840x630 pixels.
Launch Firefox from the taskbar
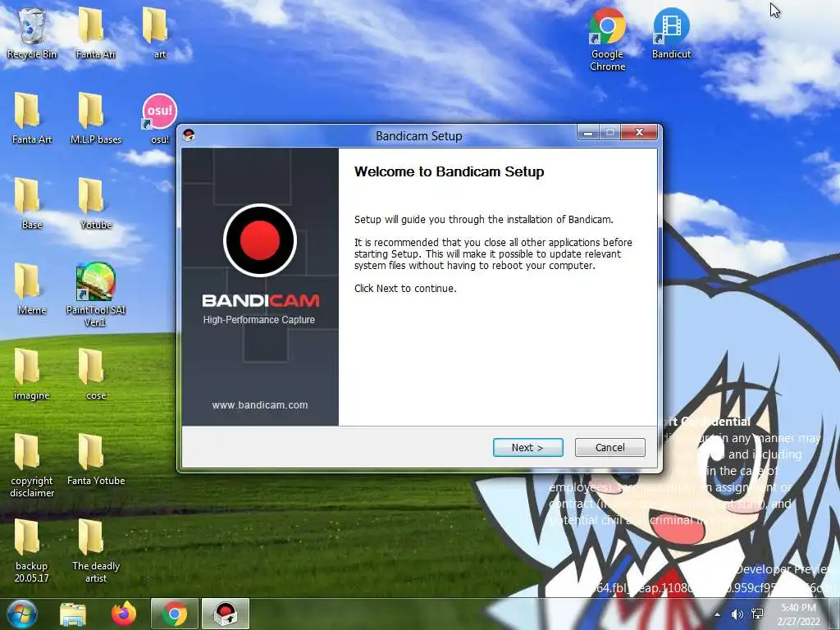124,614
